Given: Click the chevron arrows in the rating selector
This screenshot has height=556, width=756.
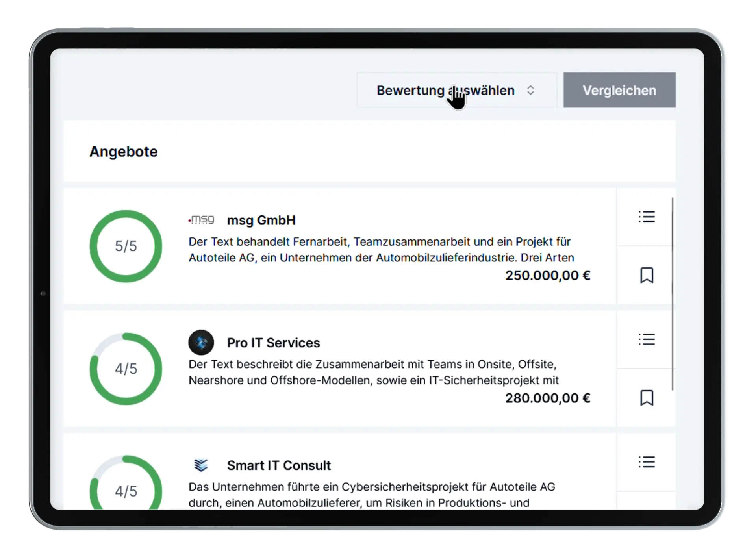Looking at the screenshot, I should [531, 90].
